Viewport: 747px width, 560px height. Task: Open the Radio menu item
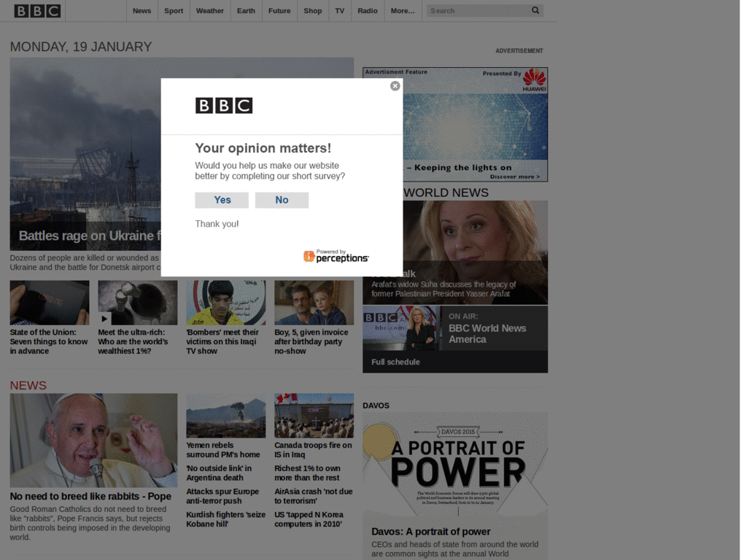[368, 10]
